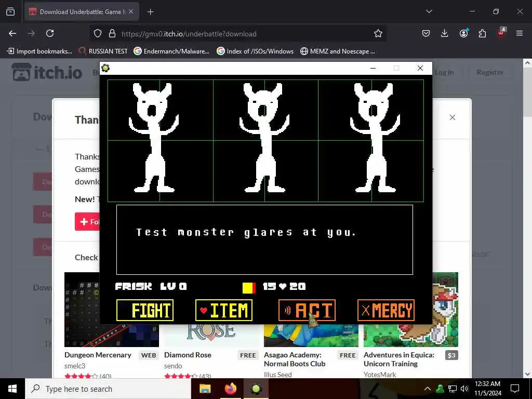Open the Firefox account icon

pyautogui.click(x=463, y=33)
